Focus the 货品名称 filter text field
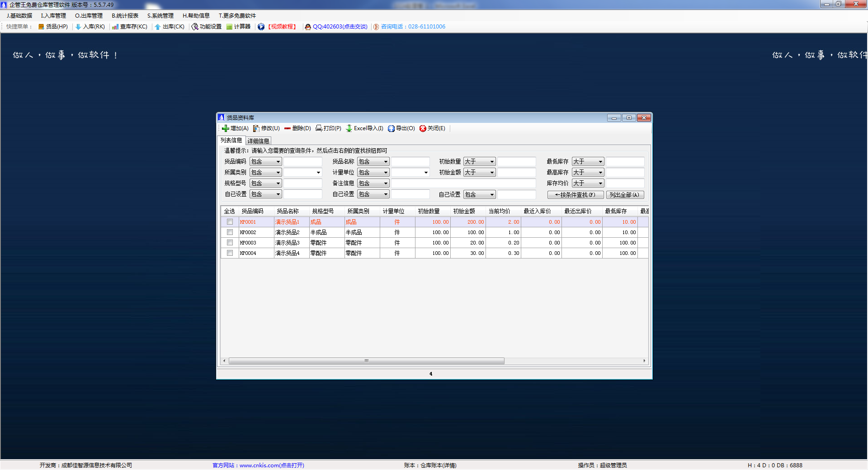Viewport: 868px width, 470px height. click(410, 161)
